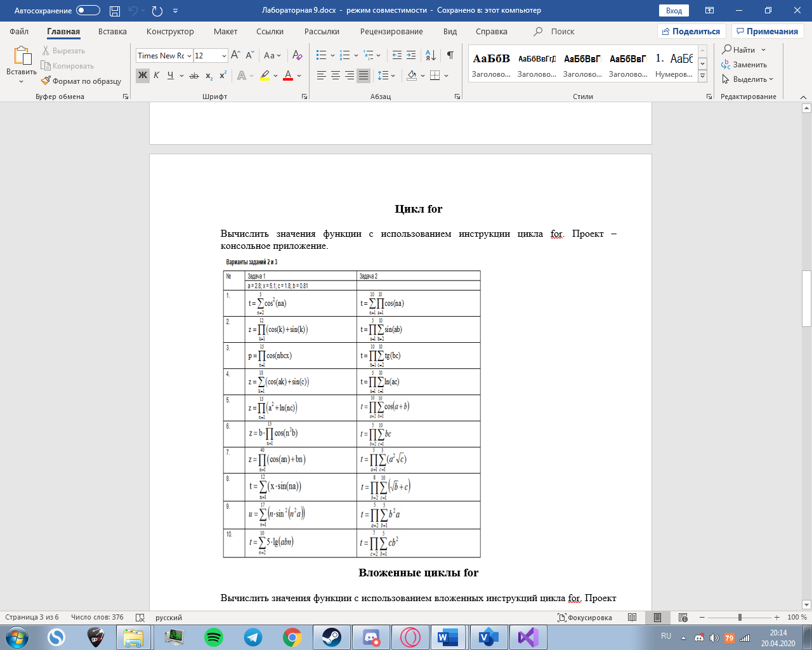This screenshot has width=812, height=650.
Task: Click the word count Число слов: 376
Action: click(x=97, y=618)
